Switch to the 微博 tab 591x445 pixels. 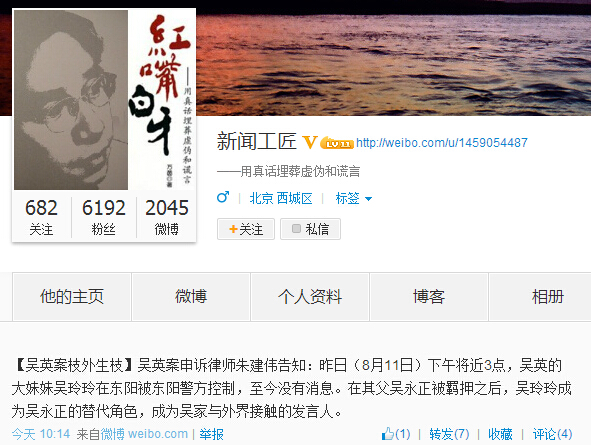coord(191,297)
